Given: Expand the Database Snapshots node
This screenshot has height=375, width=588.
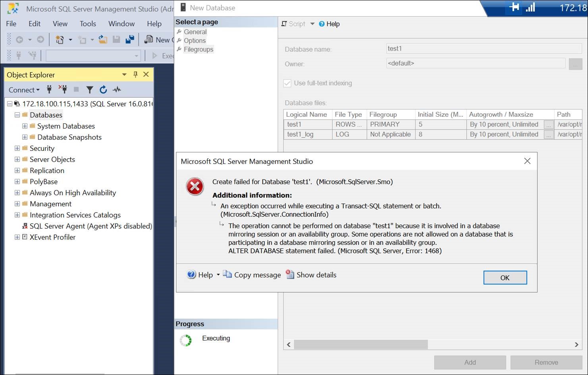Looking at the screenshot, I should 25,137.
